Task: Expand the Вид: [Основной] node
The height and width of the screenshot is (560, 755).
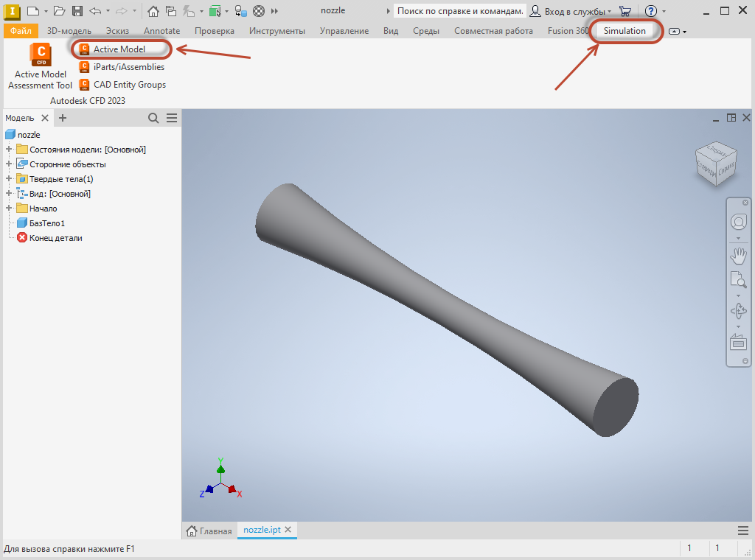Action: [x=9, y=193]
